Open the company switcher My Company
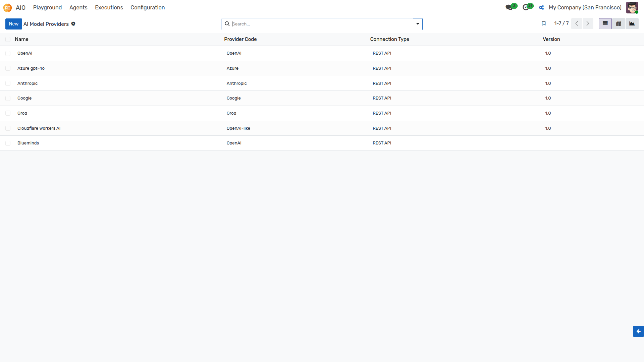 tap(585, 7)
